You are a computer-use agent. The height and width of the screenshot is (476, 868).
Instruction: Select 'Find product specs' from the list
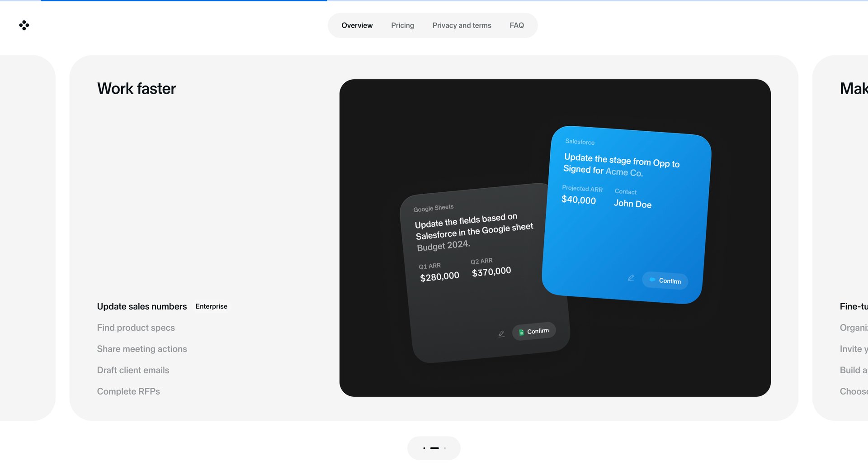136,328
